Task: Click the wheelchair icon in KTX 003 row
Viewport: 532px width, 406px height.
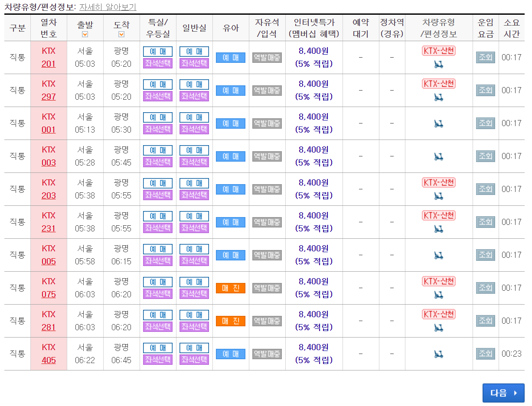Action: (x=439, y=156)
